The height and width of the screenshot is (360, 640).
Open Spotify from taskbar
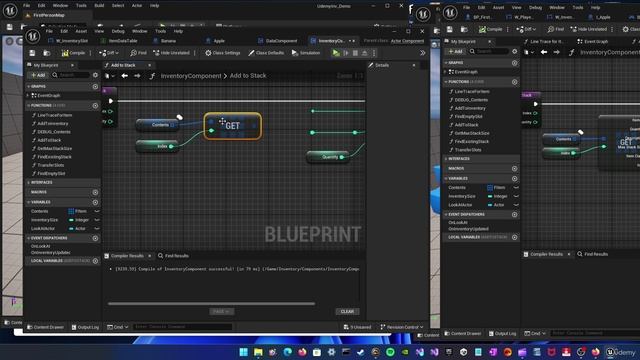pyautogui.click(x=390, y=352)
